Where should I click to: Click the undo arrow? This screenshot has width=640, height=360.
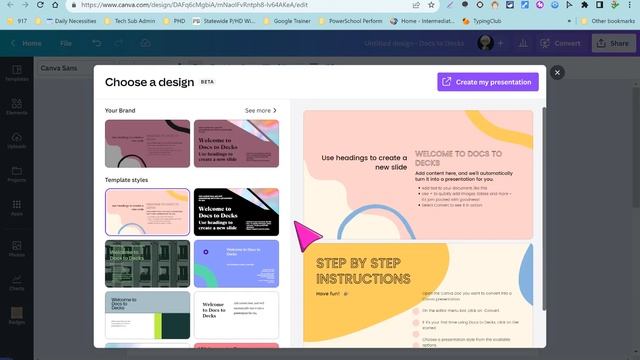pos(97,43)
